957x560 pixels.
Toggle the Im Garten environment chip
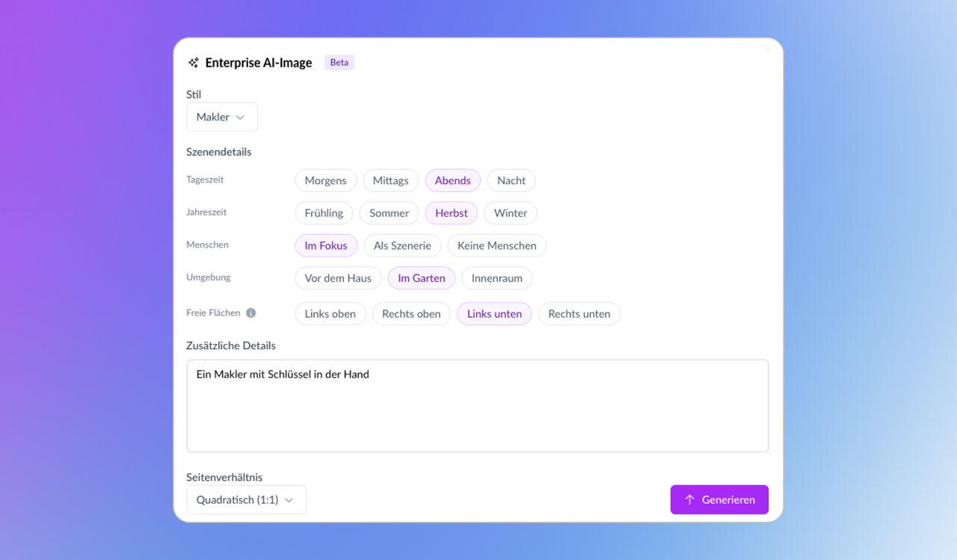point(422,278)
